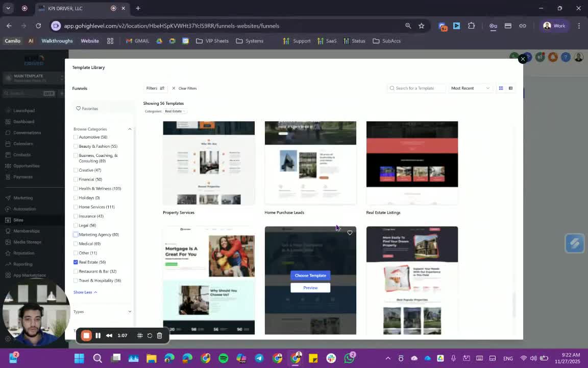Open the floating blue widget icon
Image resolution: width=588 pixels, height=368 pixels.
click(x=575, y=243)
